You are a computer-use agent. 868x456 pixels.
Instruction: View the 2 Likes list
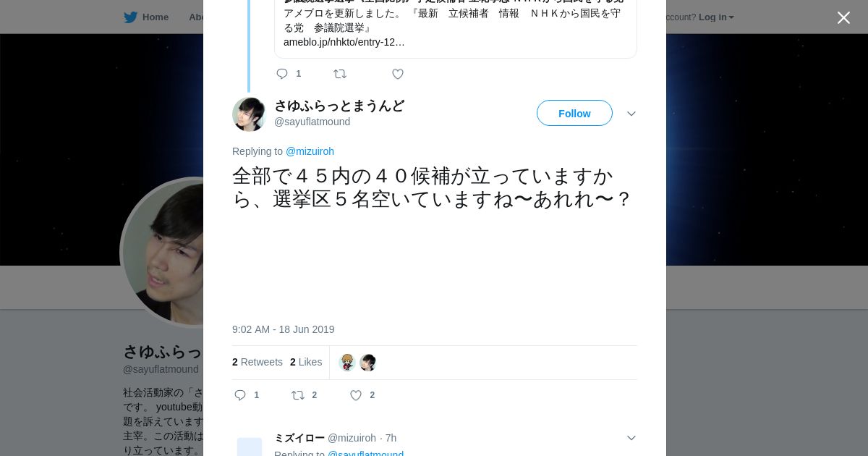coord(306,362)
